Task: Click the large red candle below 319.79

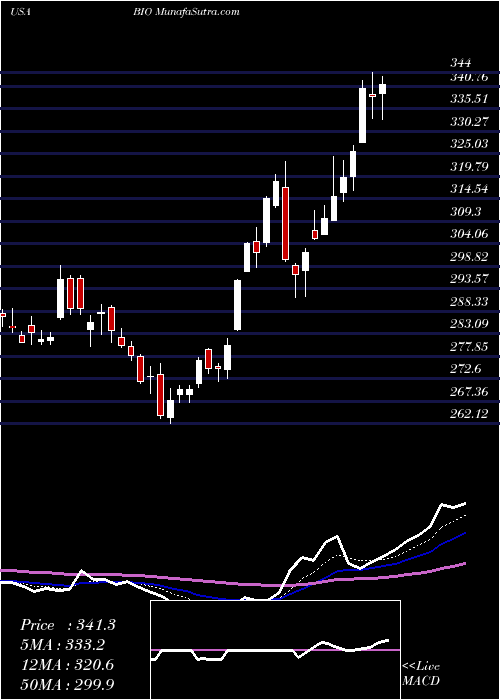Action: 285,223
